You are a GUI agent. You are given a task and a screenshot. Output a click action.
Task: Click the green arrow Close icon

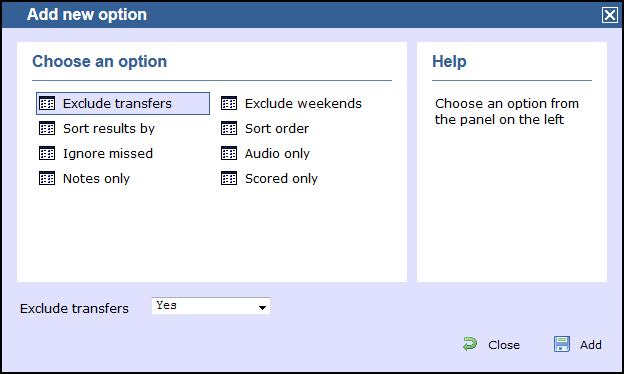click(470, 344)
